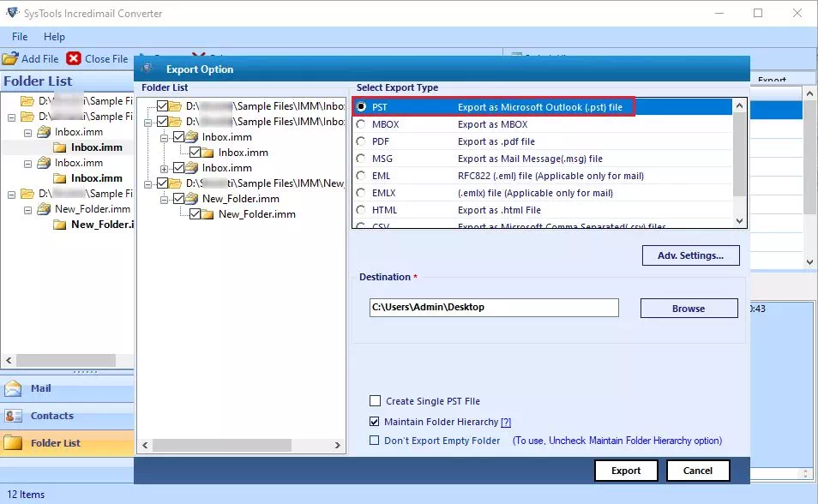Uncheck the IMM\New path checkbox in the dialog
The width and height of the screenshot is (818, 504).
[162, 183]
